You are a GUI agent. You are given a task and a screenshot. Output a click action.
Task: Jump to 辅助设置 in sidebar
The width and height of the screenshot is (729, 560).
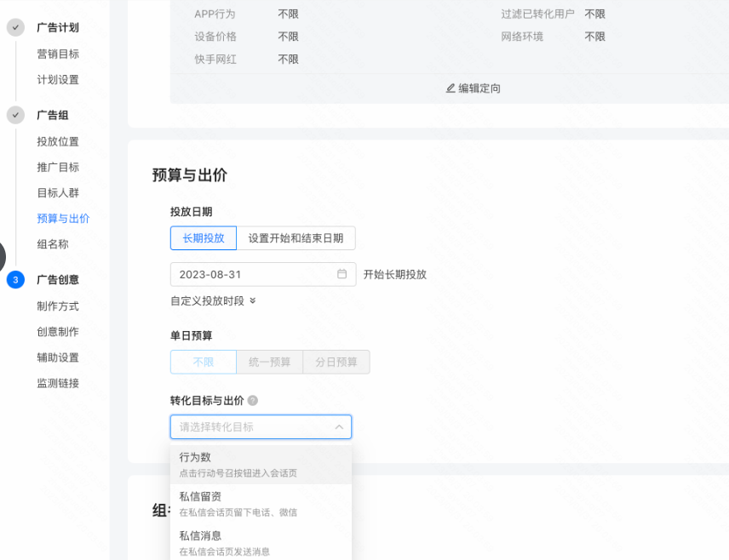coord(58,357)
